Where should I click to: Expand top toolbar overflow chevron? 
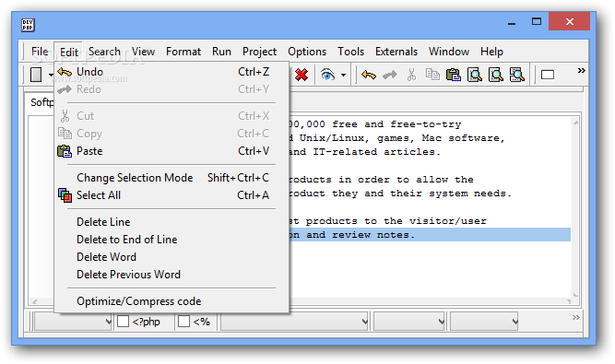pos(581,71)
